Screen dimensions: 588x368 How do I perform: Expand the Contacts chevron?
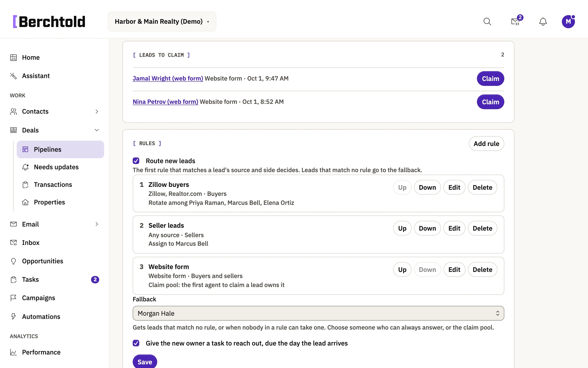(x=97, y=111)
